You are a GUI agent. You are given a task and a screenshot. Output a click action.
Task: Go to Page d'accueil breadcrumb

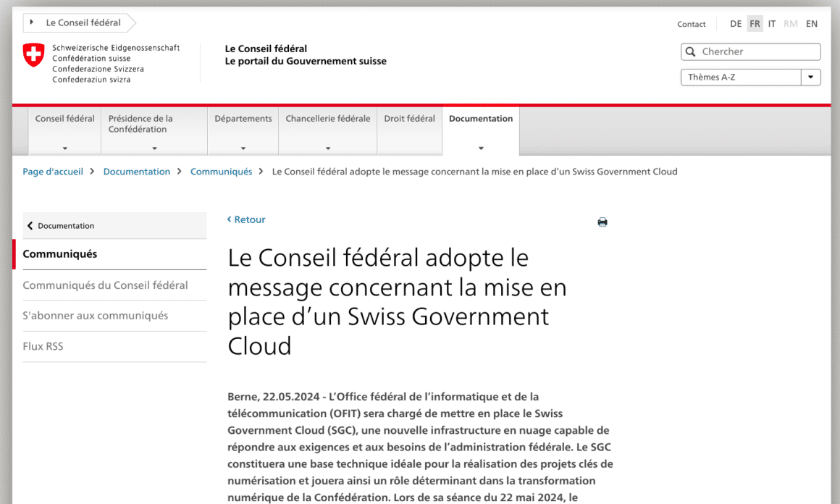pyautogui.click(x=52, y=172)
